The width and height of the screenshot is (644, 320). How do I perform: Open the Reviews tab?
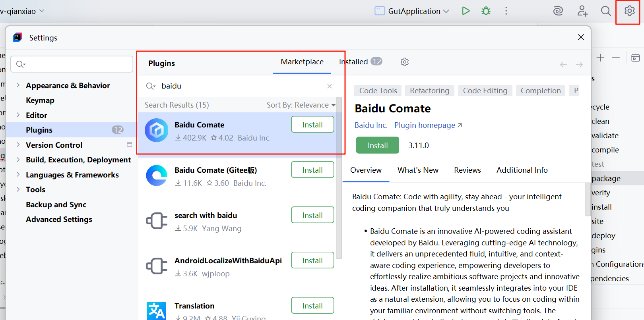[x=467, y=170]
